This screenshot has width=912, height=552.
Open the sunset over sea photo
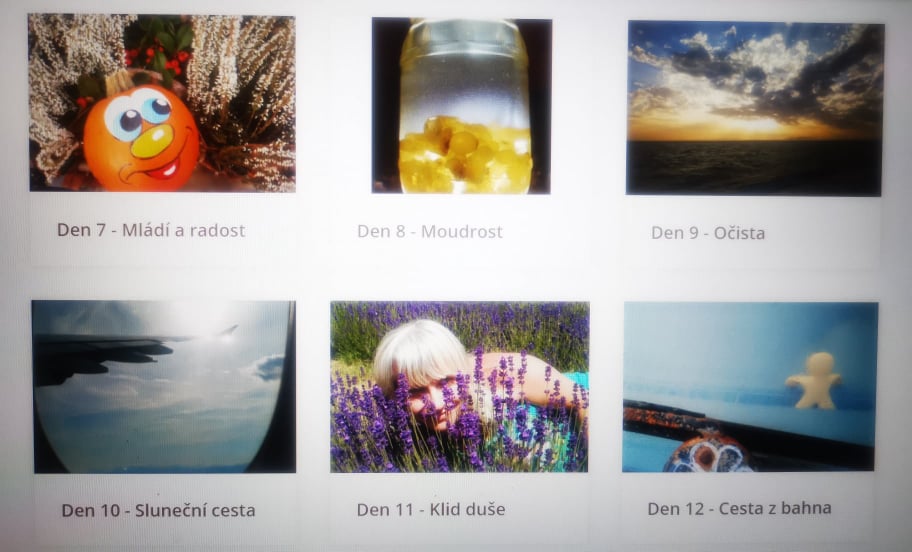point(754,108)
